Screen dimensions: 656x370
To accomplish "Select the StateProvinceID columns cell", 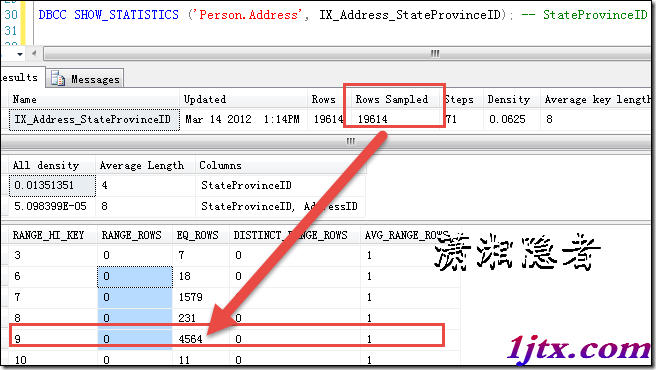I will click(x=281, y=185).
